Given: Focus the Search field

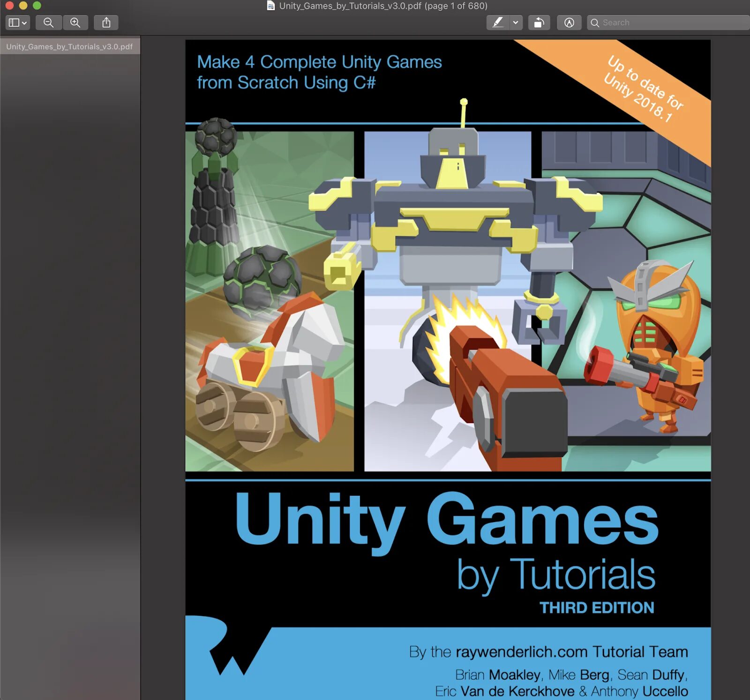Looking at the screenshot, I should click(669, 22).
